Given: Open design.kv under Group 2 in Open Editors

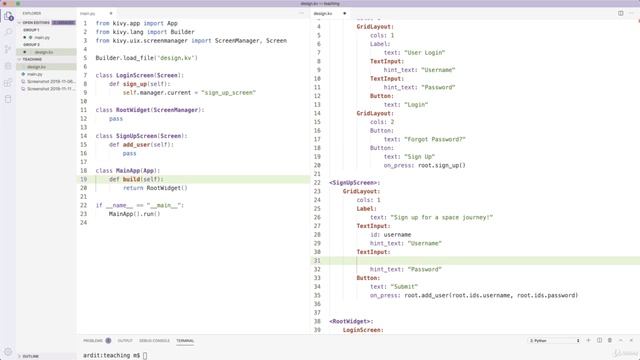Looking at the screenshot, I should [x=44, y=52].
